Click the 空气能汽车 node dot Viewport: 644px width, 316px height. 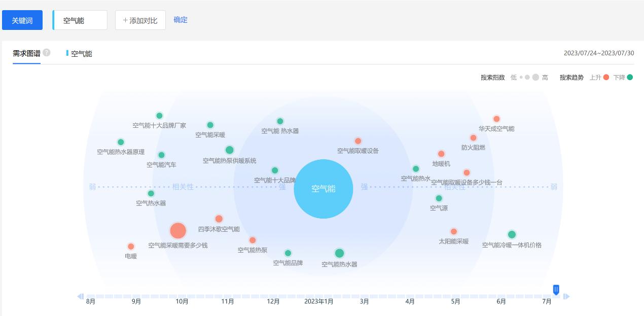point(161,155)
